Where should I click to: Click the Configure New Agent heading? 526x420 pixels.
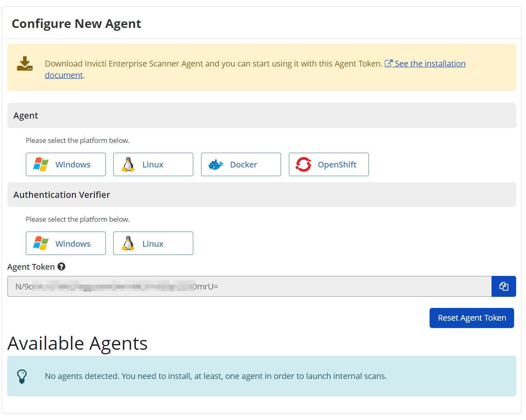pyautogui.click(x=76, y=23)
